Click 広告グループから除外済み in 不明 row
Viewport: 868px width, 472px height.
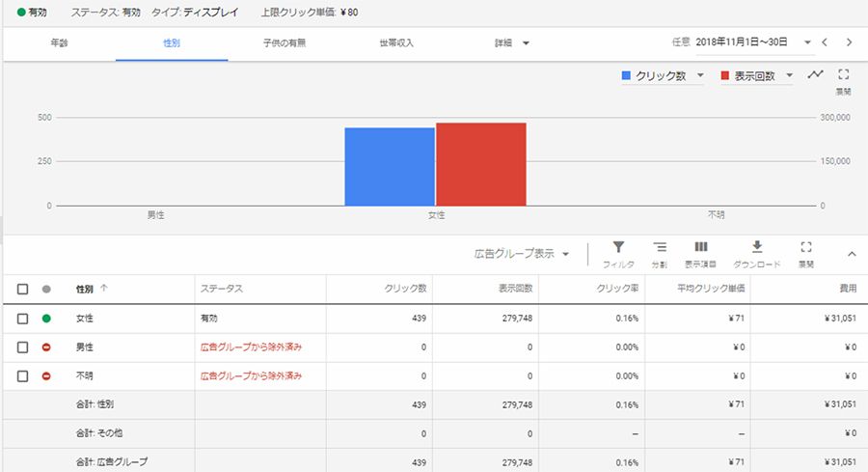pyautogui.click(x=251, y=376)
